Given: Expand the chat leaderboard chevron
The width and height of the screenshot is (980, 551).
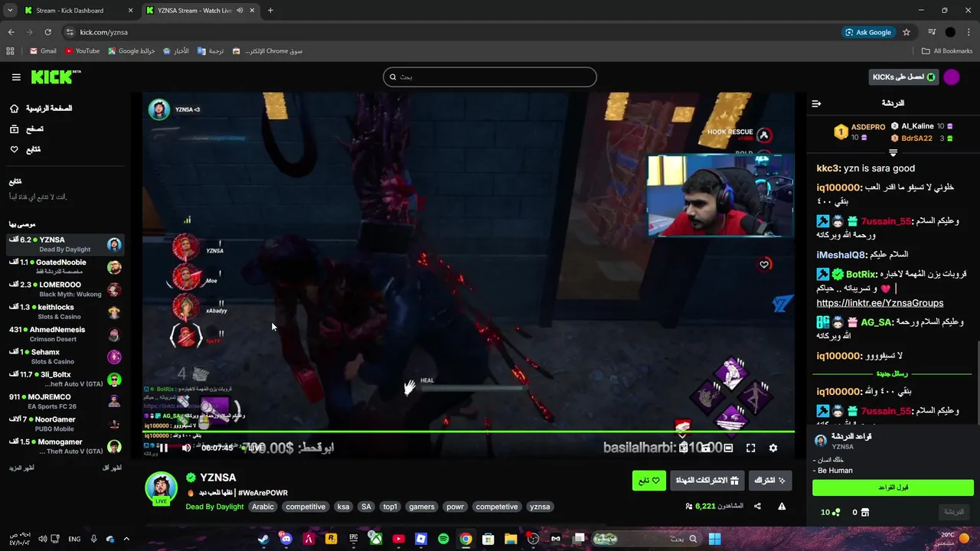Looking at the screenshot, I should coord(893,153).
